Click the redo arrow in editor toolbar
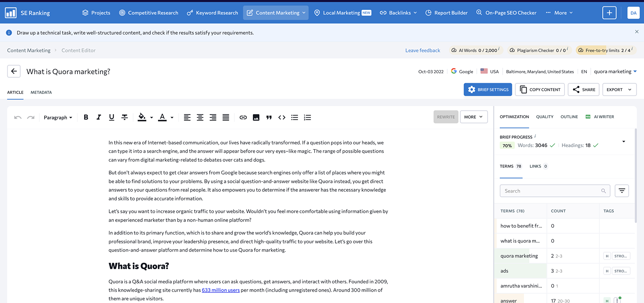Image resolution: width=644 pixels, height=303 pixels. tap(31, 117)
